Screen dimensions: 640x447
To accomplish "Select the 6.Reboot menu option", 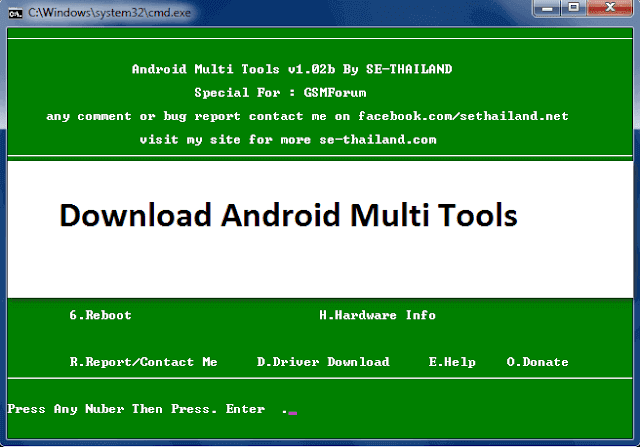I will click(100, 315).
